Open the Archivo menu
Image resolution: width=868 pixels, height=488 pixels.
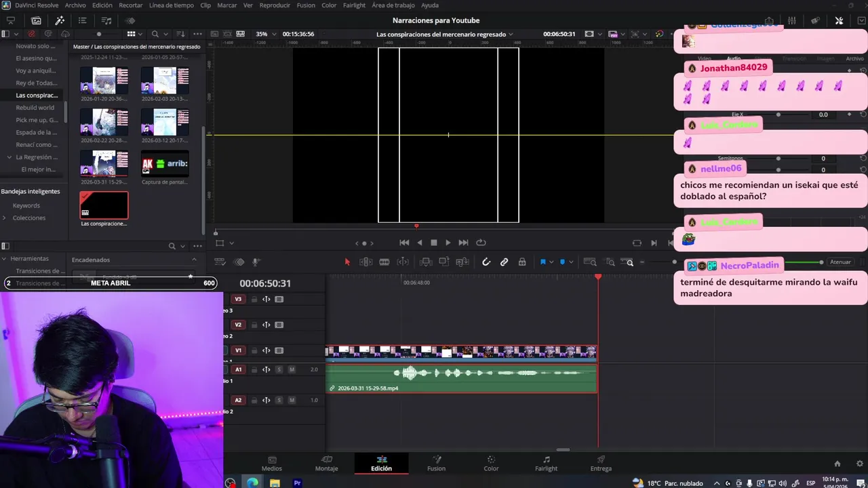75,5
